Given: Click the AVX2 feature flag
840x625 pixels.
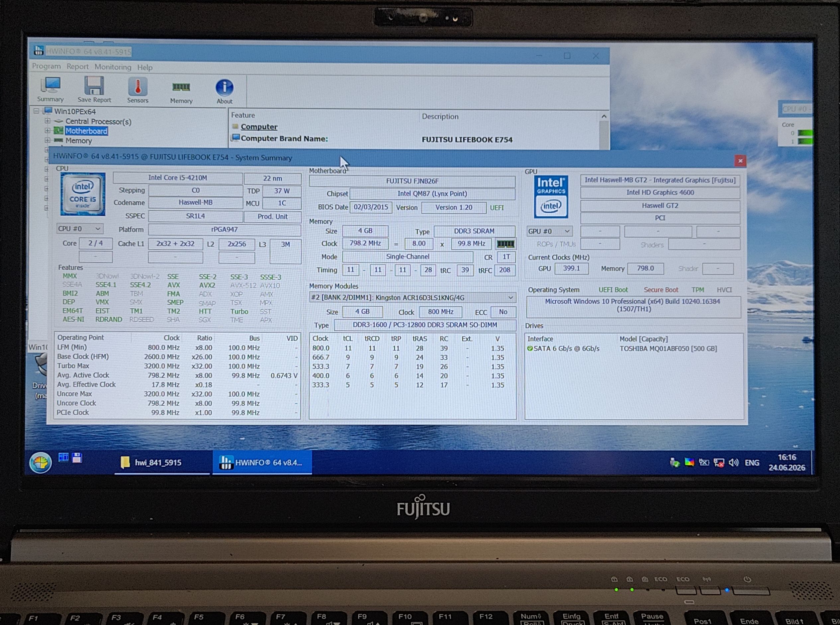Looking at the screenshot, I should click(x=207, y=285).
